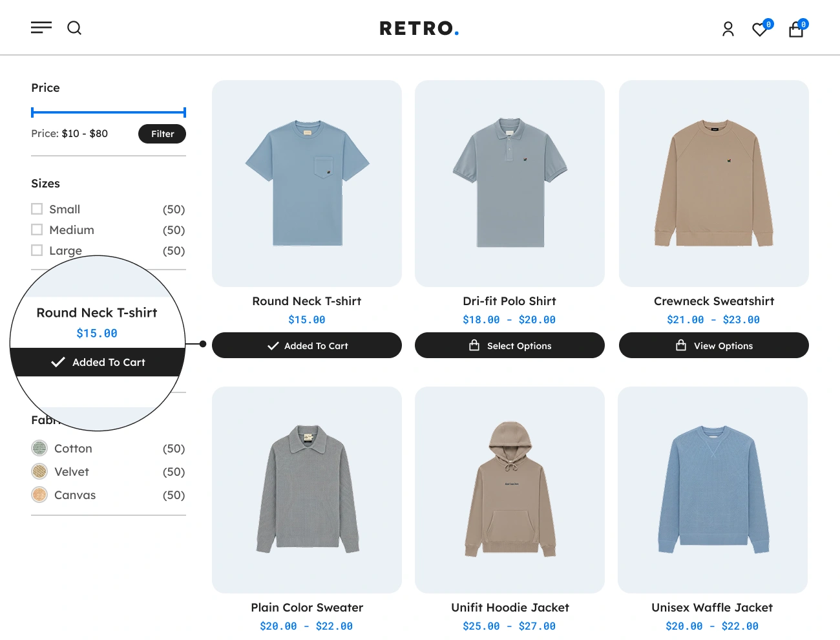
Task: Click the Dri-fit Polo Shirt title
Action: (510, 301)
